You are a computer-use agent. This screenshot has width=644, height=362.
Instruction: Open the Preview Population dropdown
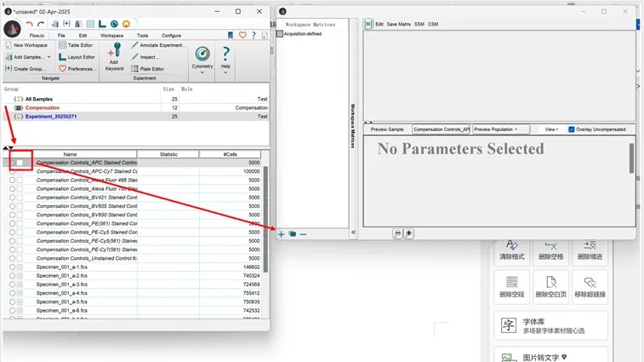(x=501, y=129)
